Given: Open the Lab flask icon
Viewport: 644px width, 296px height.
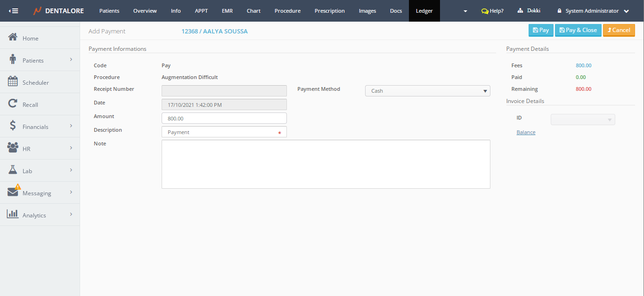Looking at the screenshot, I should (x=13, y=170).
